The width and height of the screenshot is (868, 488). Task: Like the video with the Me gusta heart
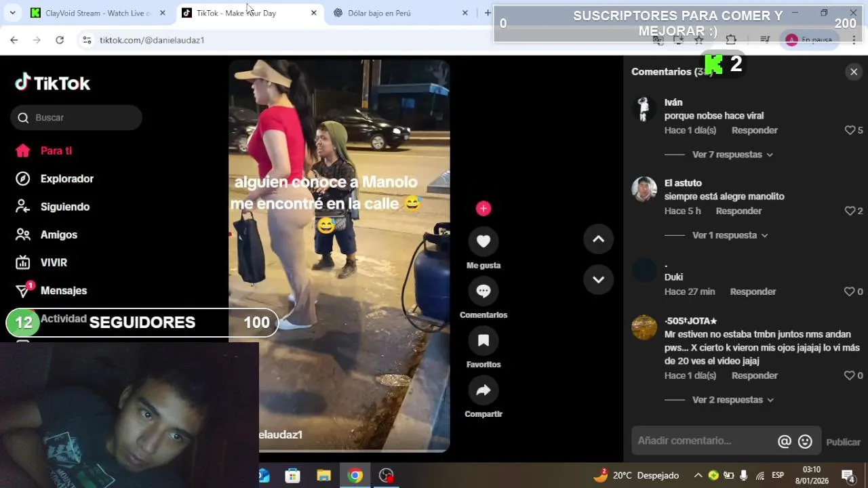click(x=484, y=241)
